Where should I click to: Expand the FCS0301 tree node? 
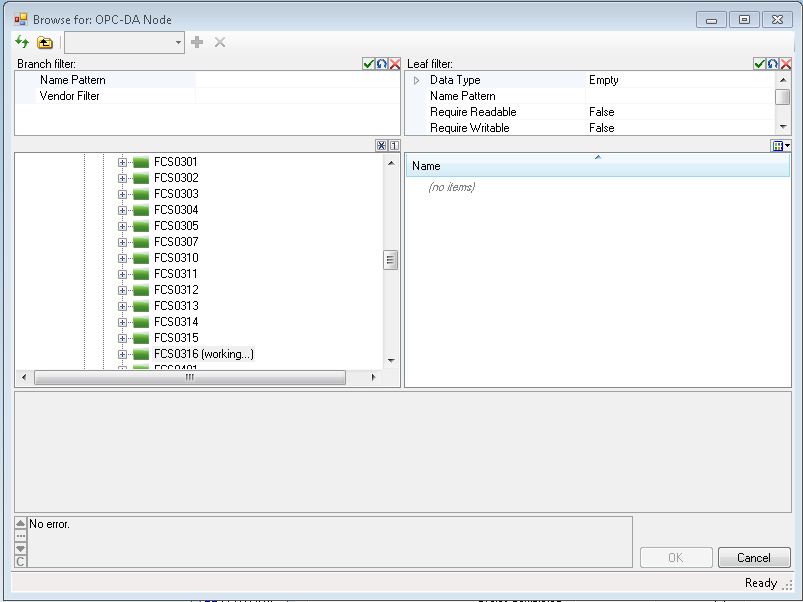tap(123, 162)
